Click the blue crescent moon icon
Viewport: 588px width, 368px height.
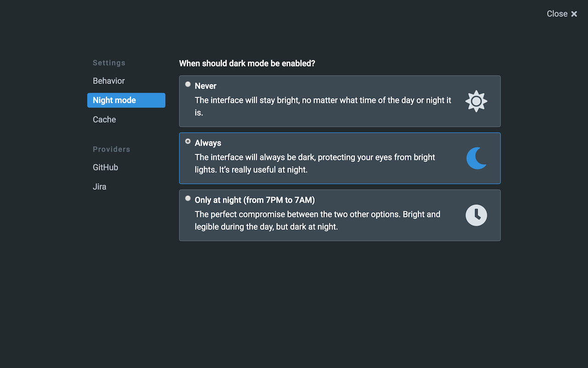[476, 158]
